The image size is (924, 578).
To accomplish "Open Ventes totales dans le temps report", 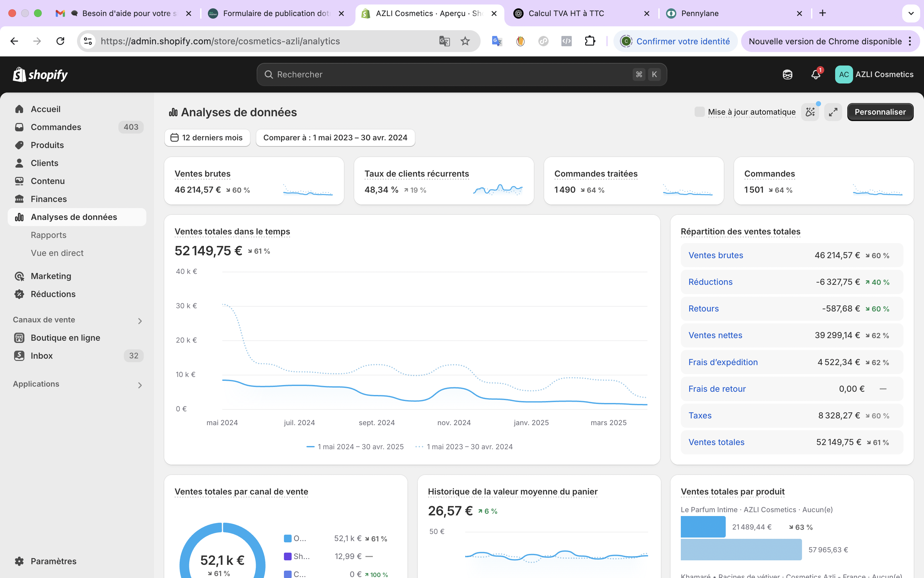I will point(232,232).
